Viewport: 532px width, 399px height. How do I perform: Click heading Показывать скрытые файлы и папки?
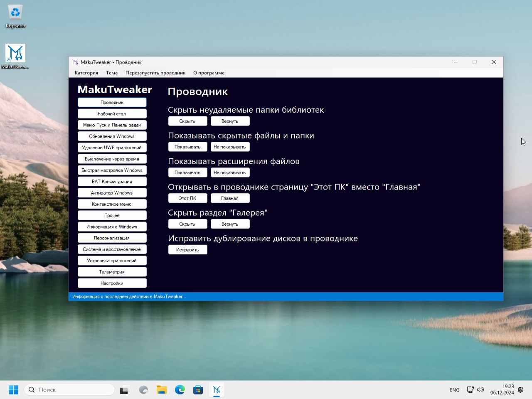241,135
